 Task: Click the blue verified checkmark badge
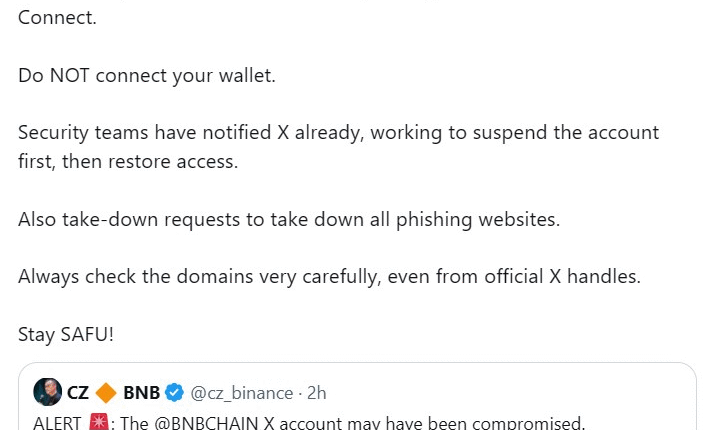[174, 392]
